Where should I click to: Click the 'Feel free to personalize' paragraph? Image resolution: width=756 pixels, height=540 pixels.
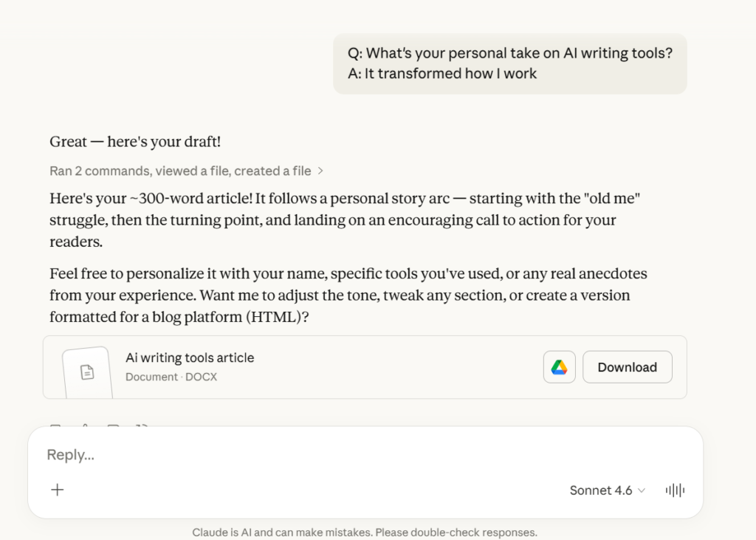click(x=348, y=295)
